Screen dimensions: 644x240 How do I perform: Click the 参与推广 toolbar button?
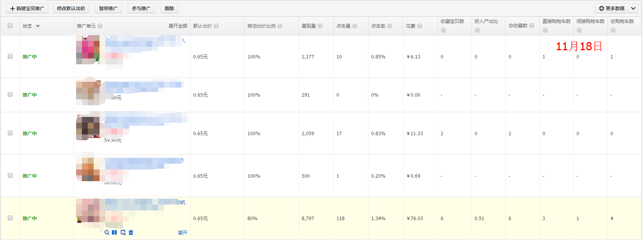(141, 8)
